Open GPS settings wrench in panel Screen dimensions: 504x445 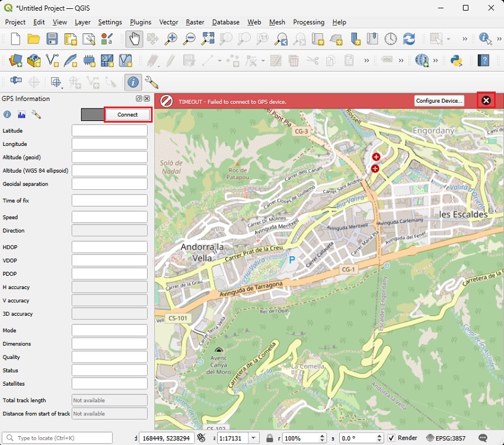pyautogui.click(x=36, y=115)
